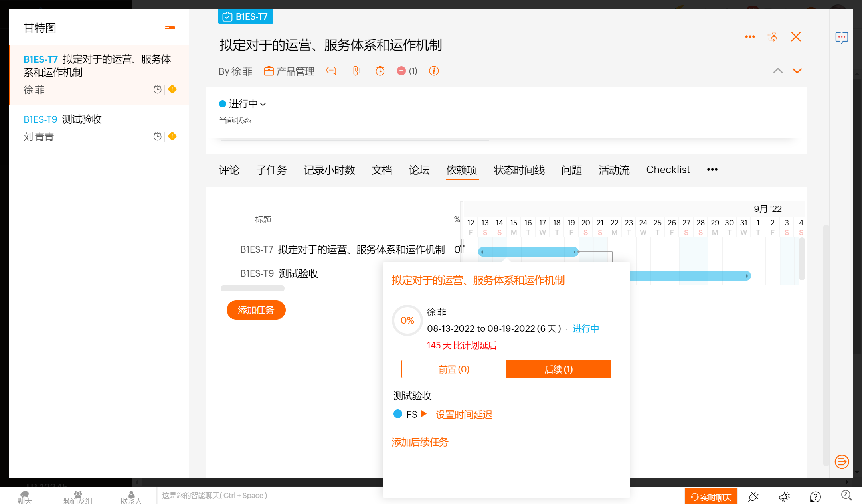The image size is (862, 504).
Task: Click the B1ES-T7 Gantt progress bar
Action: [x=528, y=252]
